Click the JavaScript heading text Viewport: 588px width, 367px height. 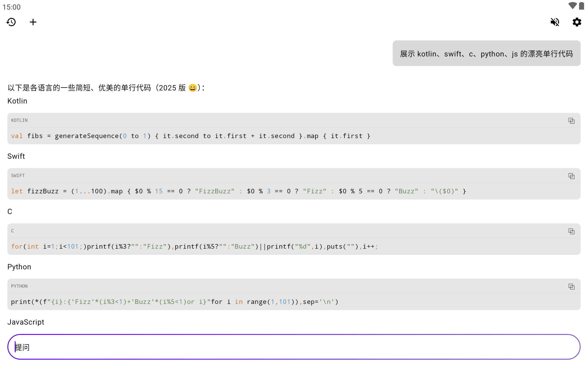coord(26,322)
